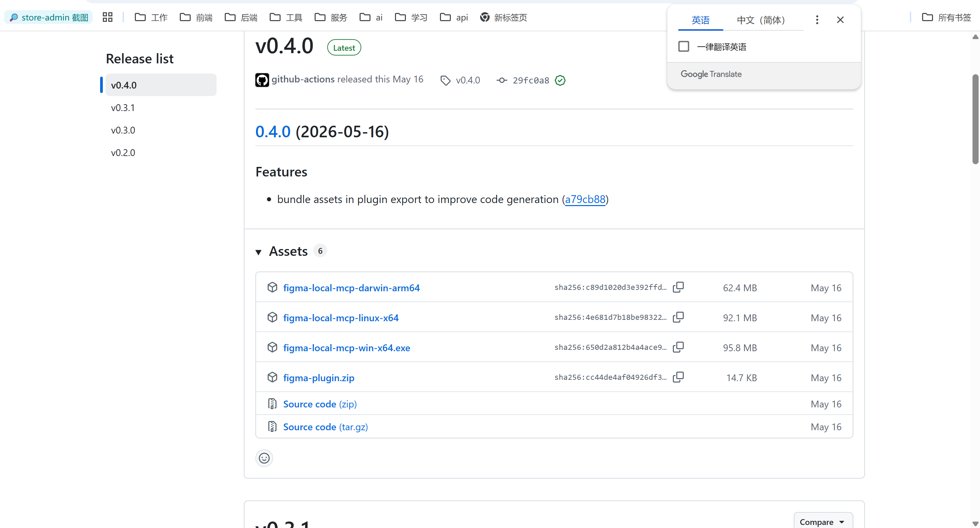980x528 pixels.
Task: Open the 0.4.0 changelog heading link
Action: click(273, 132)
